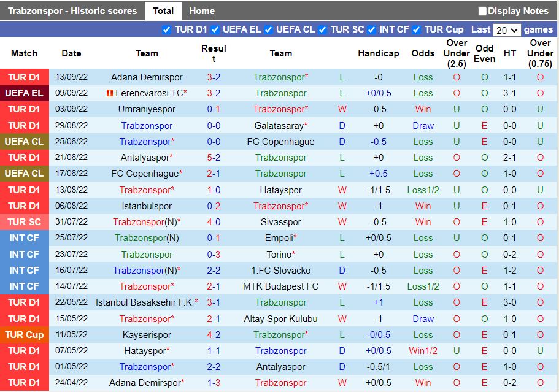Click the TUR D1 badge on the Adana Demirspor row
The height and width of the screenshot is (392, 559).
coord(25,77)
